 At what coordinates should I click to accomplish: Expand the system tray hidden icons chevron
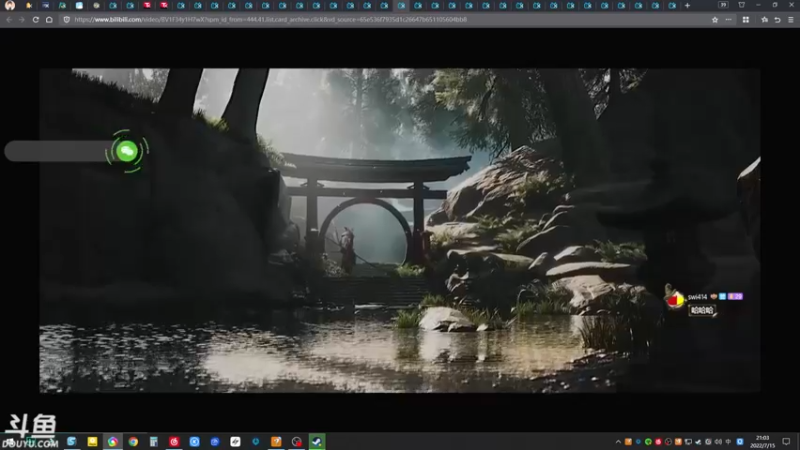click(x=618, y=442)
